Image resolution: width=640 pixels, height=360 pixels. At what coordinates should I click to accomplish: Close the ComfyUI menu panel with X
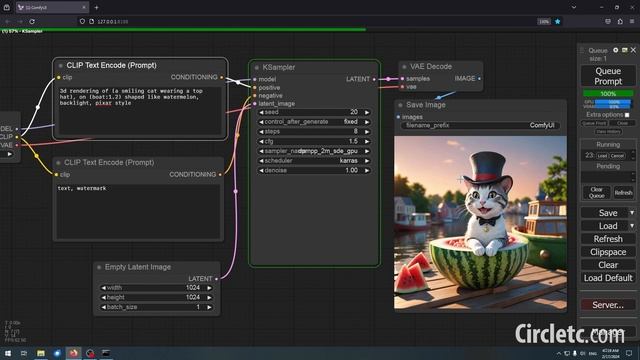[633, 50]
